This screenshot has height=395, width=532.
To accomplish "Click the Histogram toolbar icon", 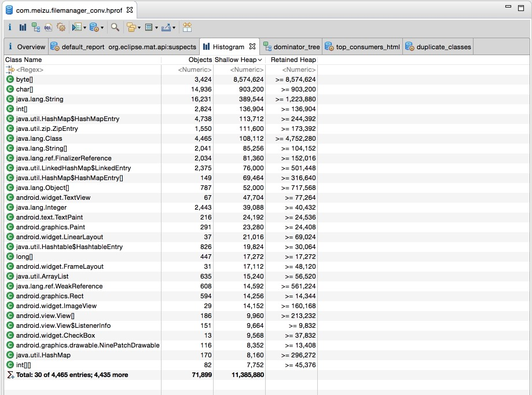I will (23, 27).
